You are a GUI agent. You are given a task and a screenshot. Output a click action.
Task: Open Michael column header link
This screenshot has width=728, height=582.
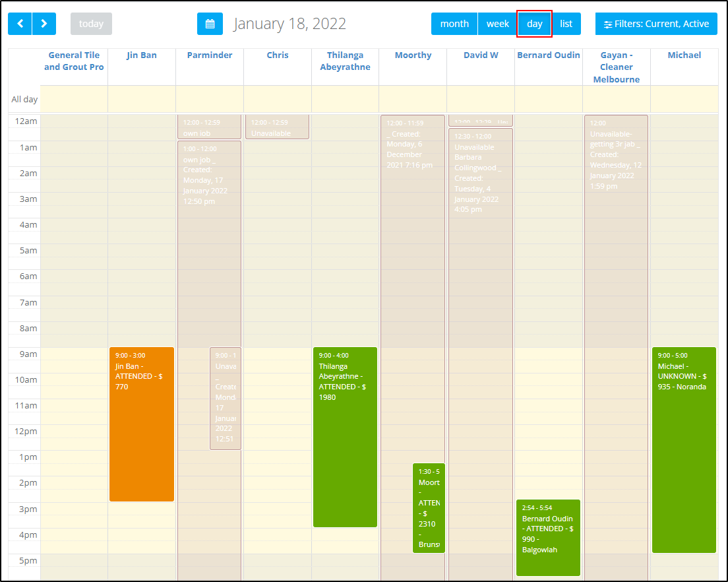click(x=684, y=55)
